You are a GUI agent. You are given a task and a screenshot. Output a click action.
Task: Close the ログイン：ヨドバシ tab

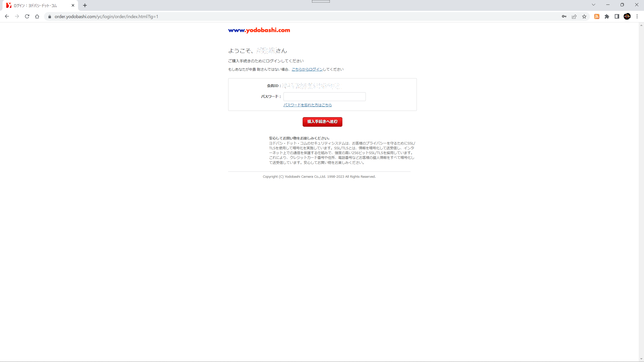click(73, 5)
